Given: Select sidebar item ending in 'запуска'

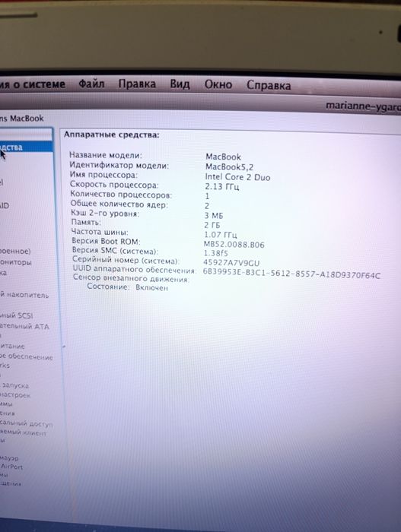Looking at the screenshot, I should tap(14, 385).
